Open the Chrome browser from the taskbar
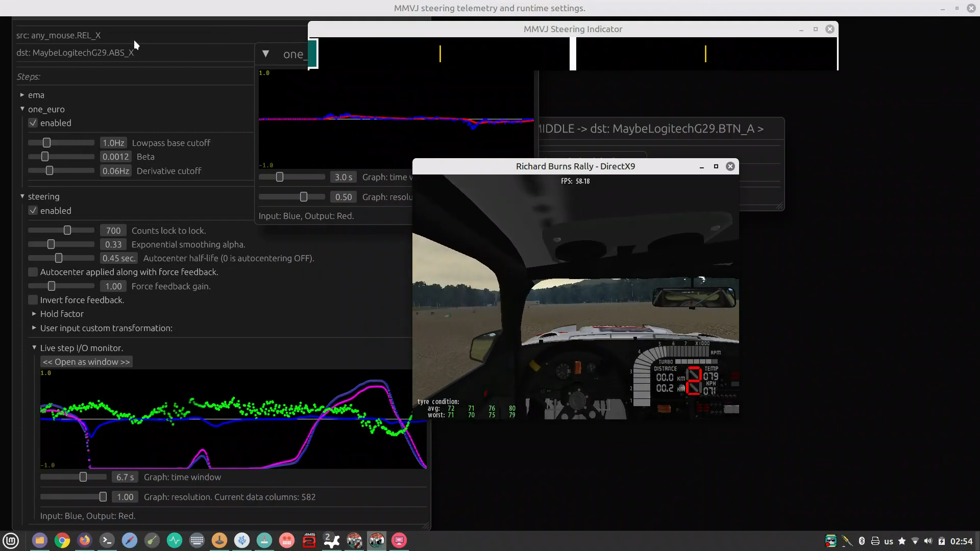Screen dimensions: 980x551 (x=62, y=540)
